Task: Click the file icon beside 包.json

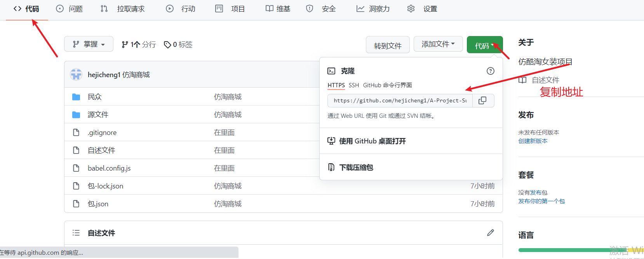Action: [x=76, y=204]
